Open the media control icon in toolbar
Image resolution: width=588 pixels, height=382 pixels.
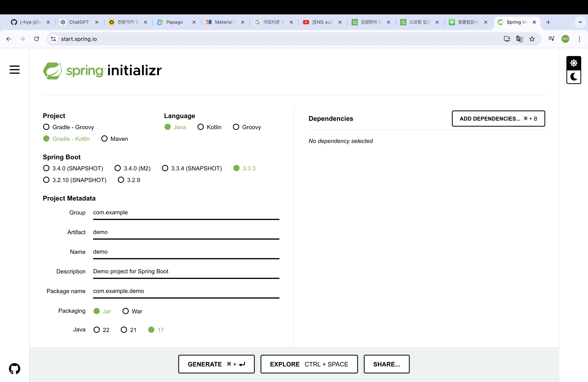click(x=551, y=39)
